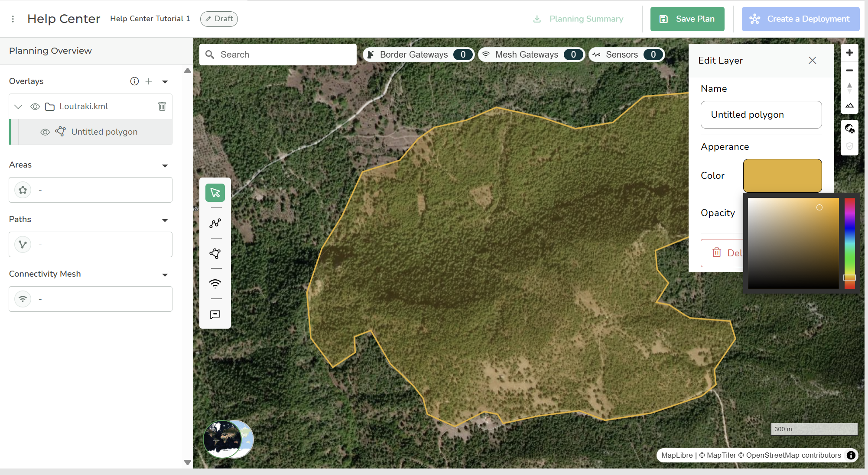Expand the Connectivity Mesh dropdown arrow
Screen dimensions: 868x475
[165, 275]
